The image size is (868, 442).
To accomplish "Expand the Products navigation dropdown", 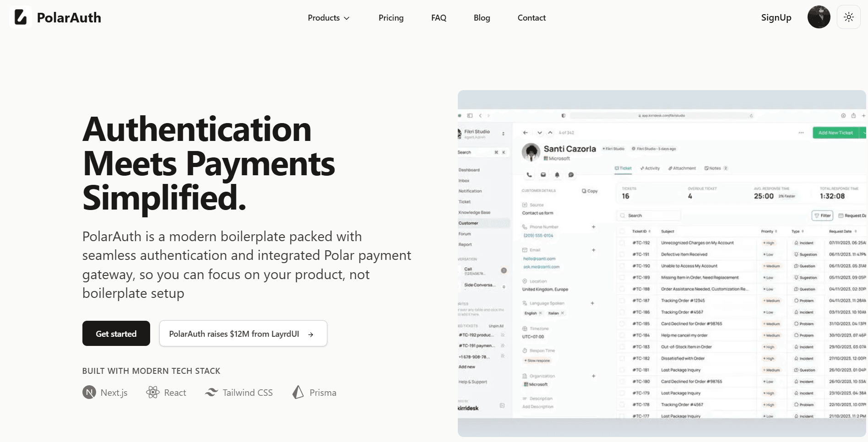I will coord(328,17).
